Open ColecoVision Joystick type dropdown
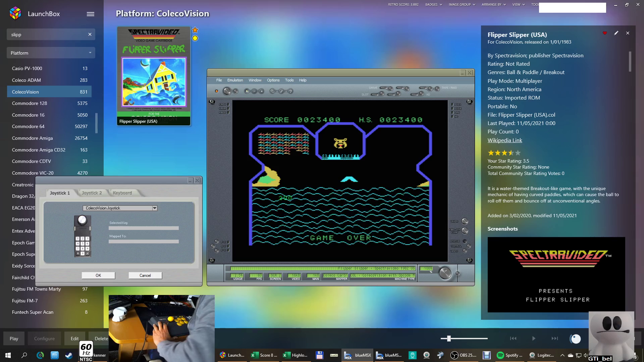The image size is (644, 362). click(x=155, y=208)
